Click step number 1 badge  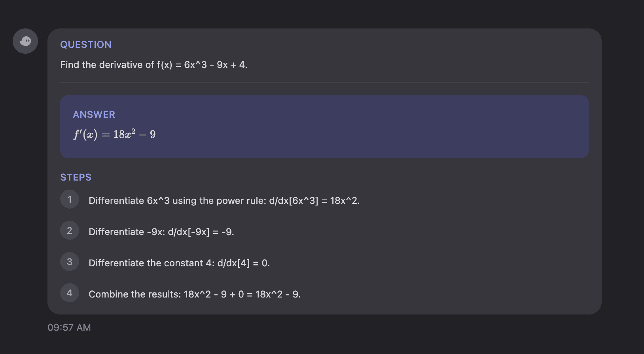[x=70, y=199]
